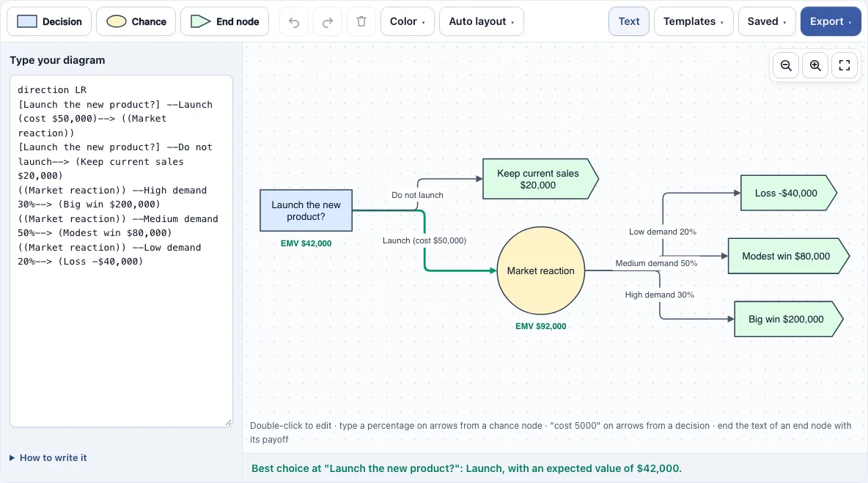
Task: Click the Best choice result message
Action: [x=467, y=468]
